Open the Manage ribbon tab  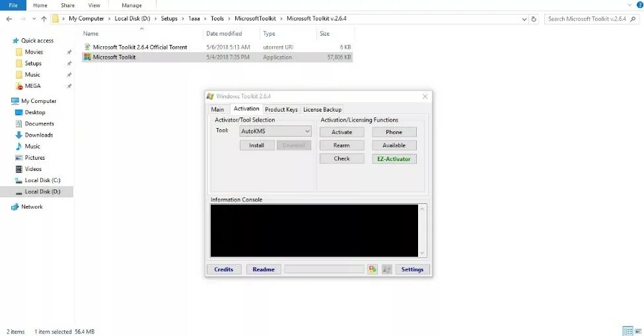point(131,5)
